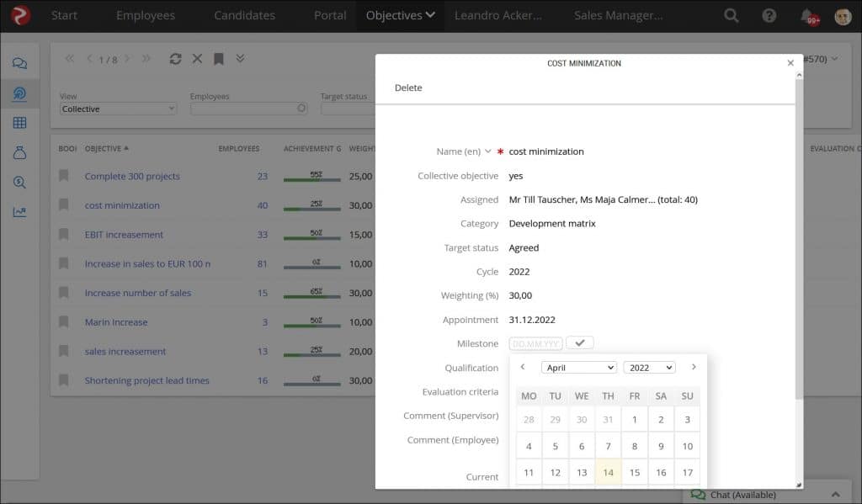Click the refresh icon in list toolbar
Viewport: 862px width, 504px height.
pyautogui.click(x=175, y=59)
